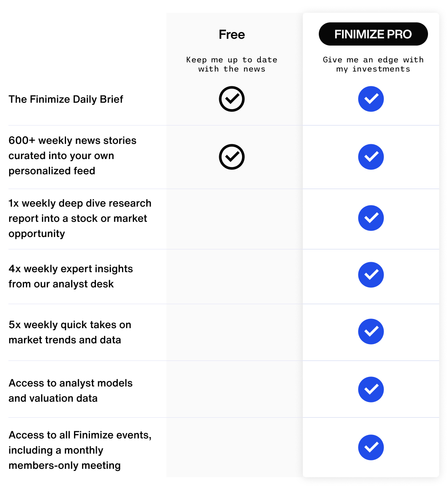448x490 pixels.
Task: Select the Free plan heading
Action: tap(232, 34)
